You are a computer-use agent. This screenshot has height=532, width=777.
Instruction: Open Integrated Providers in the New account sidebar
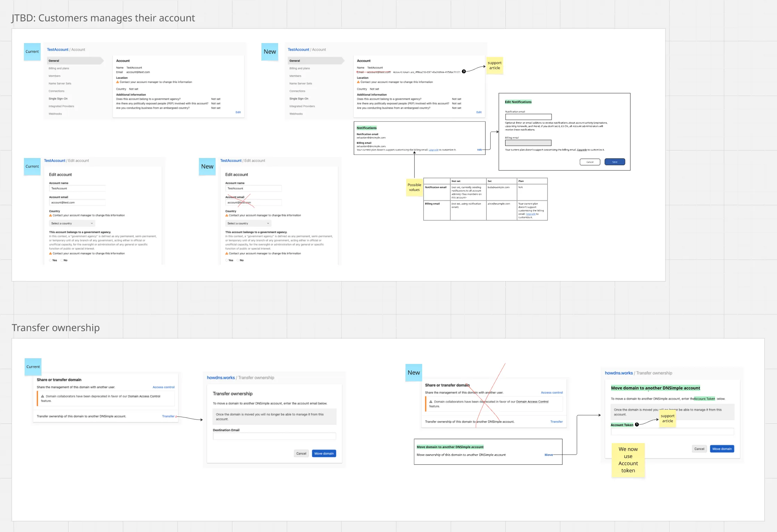[302, 106]
